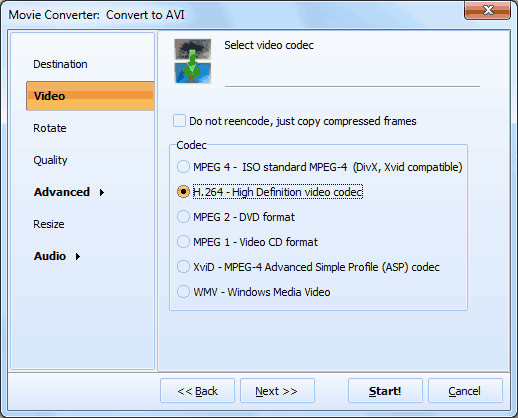
Task: Select XviD MPEG-4 ASP codec
Action: (183, 267)
